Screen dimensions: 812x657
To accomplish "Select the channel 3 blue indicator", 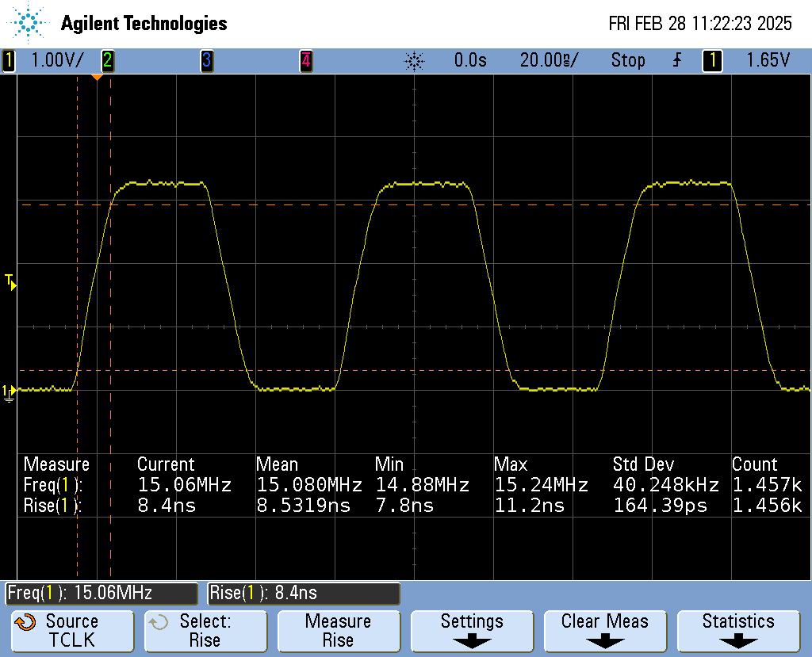I will point(206,60).
